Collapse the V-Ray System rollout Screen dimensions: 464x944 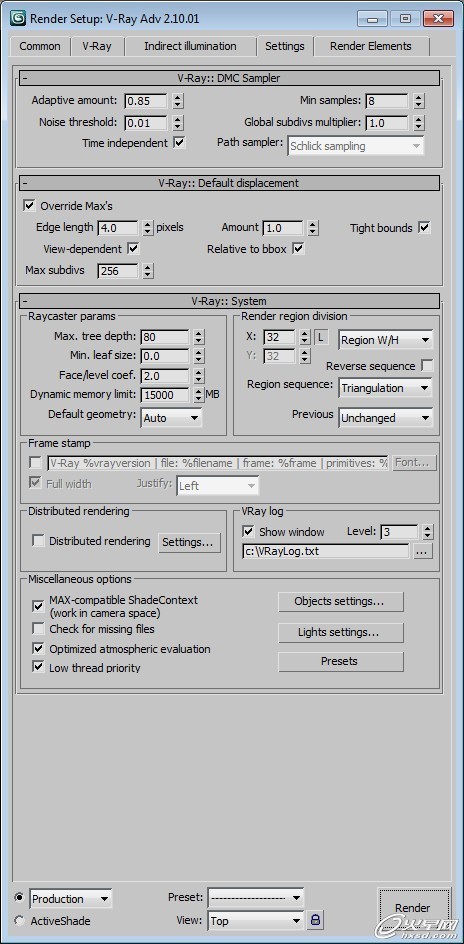click(x=229, y=300)
